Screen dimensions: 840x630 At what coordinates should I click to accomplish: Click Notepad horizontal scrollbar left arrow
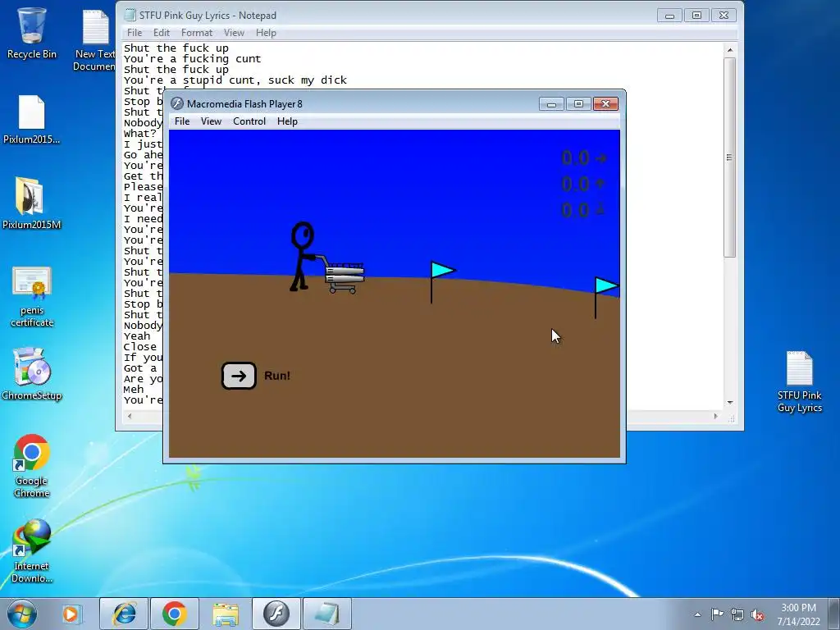click(x=129, y=416)
